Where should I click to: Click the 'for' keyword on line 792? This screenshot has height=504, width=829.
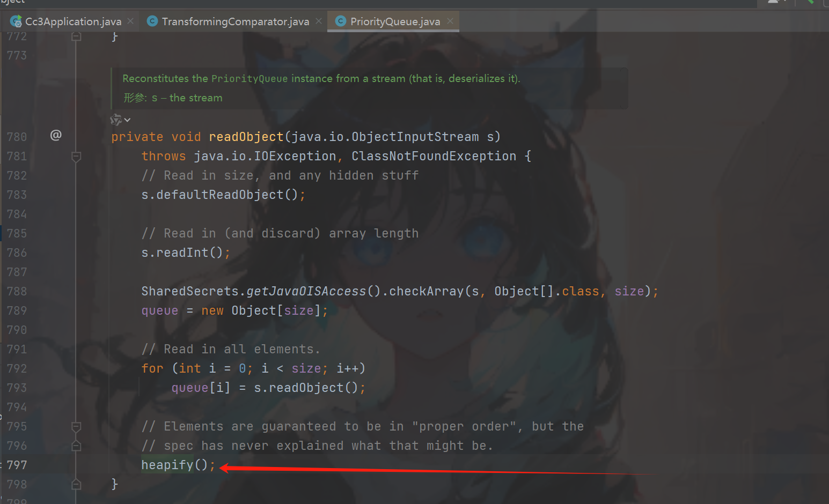click(x=152, y=368)
